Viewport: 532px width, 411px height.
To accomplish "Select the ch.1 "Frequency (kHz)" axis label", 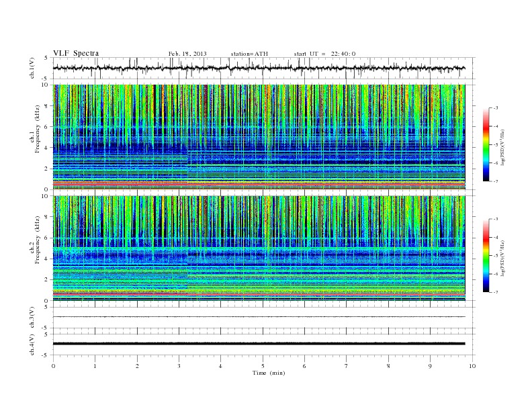I will tap(38, 129).
